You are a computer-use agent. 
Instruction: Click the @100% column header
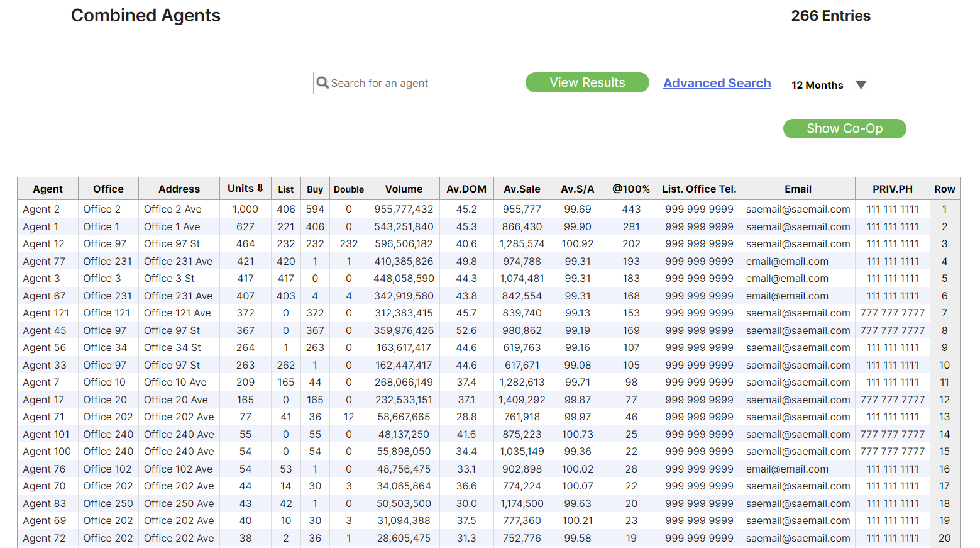coord(631,189)
